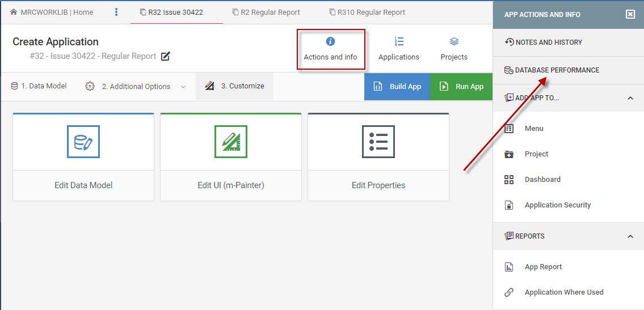Switch to the R2 Regular Report tab
The height and width of the screenshot is (310, 644).
click(270, 12)
